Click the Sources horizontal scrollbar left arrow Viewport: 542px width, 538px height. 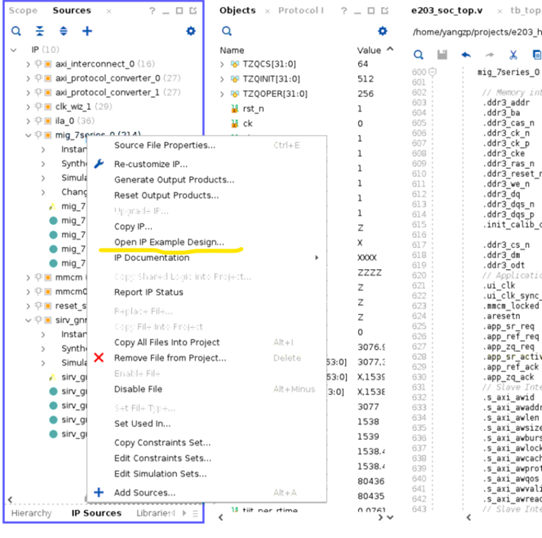tap(10, 500)
